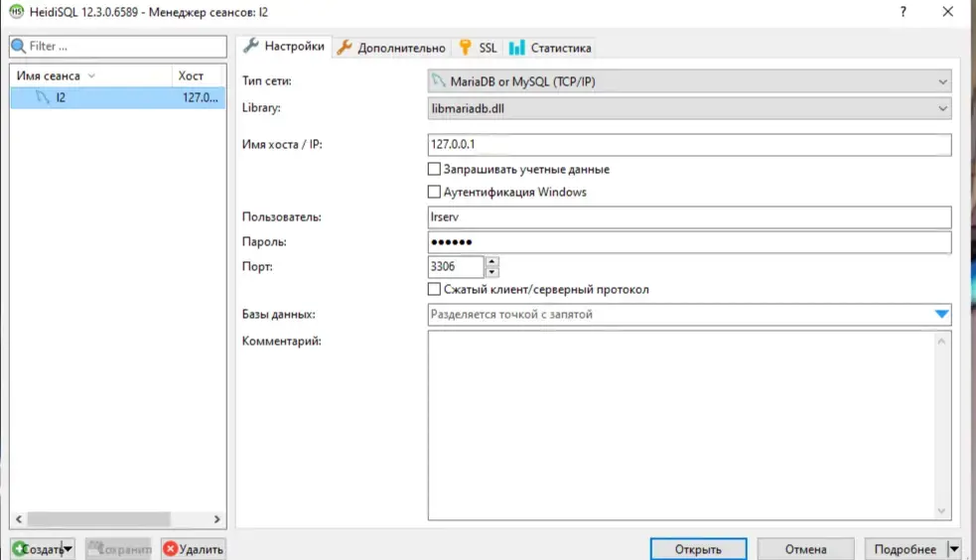Decrease the port number with down arrow

(x=491, y=272)
